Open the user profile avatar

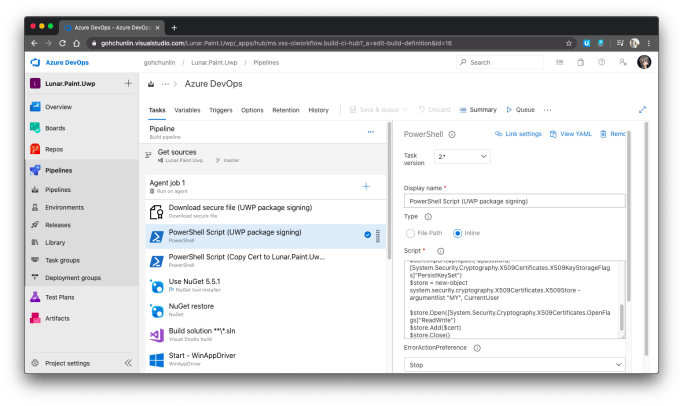(x=644, y=62)
